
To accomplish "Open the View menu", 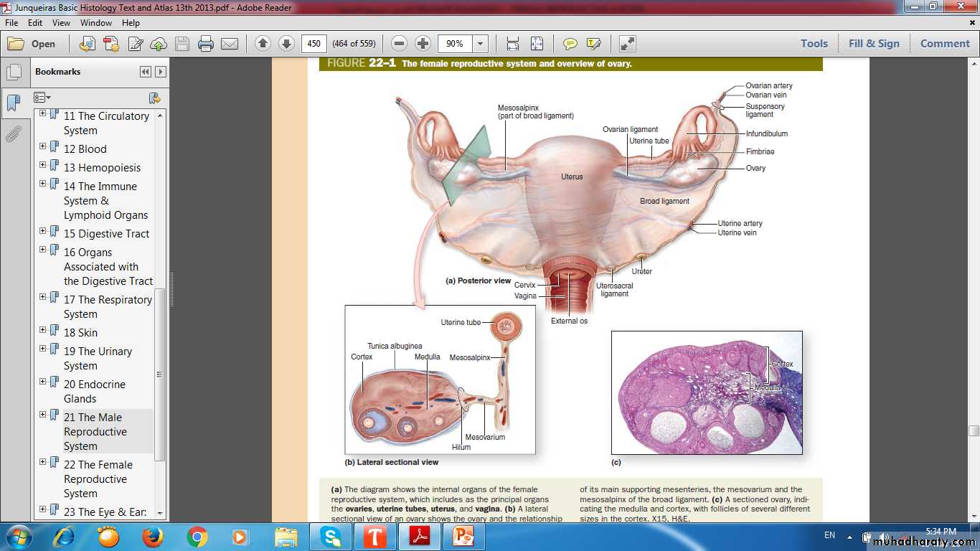I will point(61,23).
